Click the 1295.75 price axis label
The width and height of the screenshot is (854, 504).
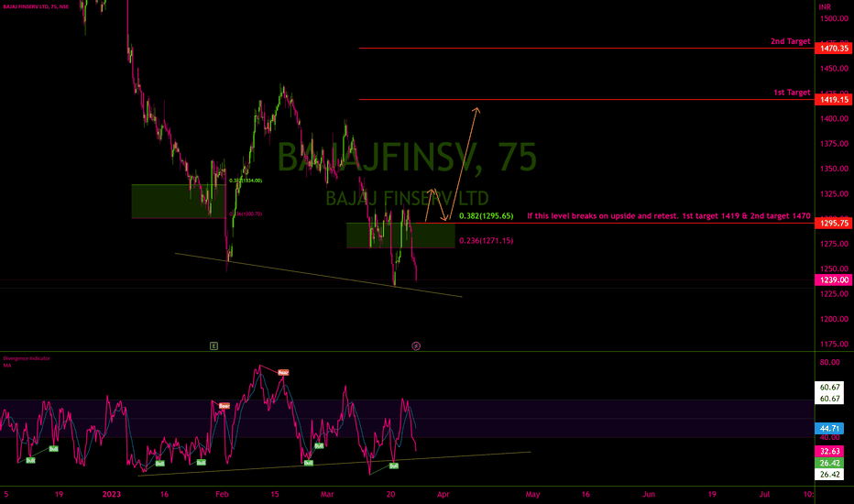[834, 223]
